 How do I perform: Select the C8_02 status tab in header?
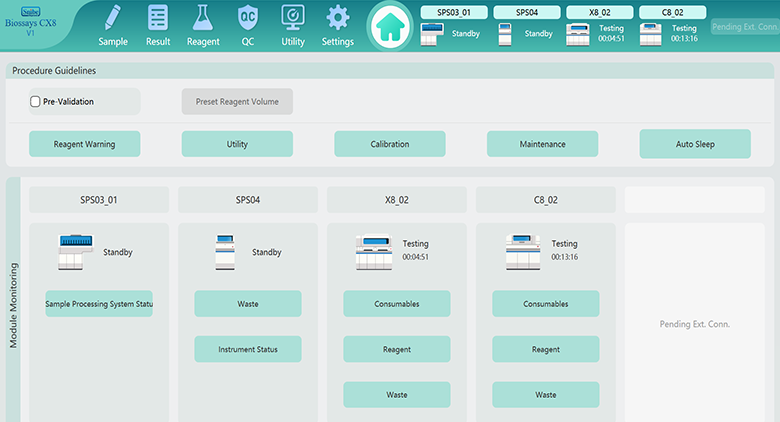[x=672, y=12]
